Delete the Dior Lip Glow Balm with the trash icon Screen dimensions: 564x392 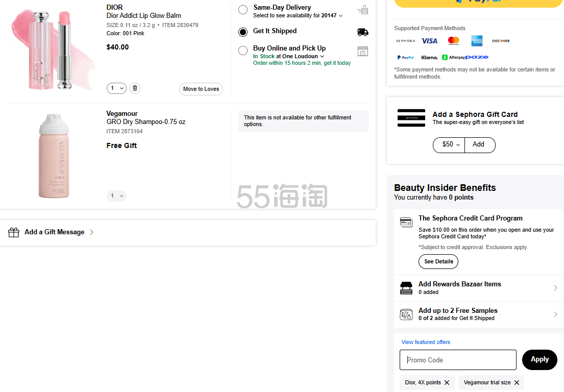pos(135,88)
